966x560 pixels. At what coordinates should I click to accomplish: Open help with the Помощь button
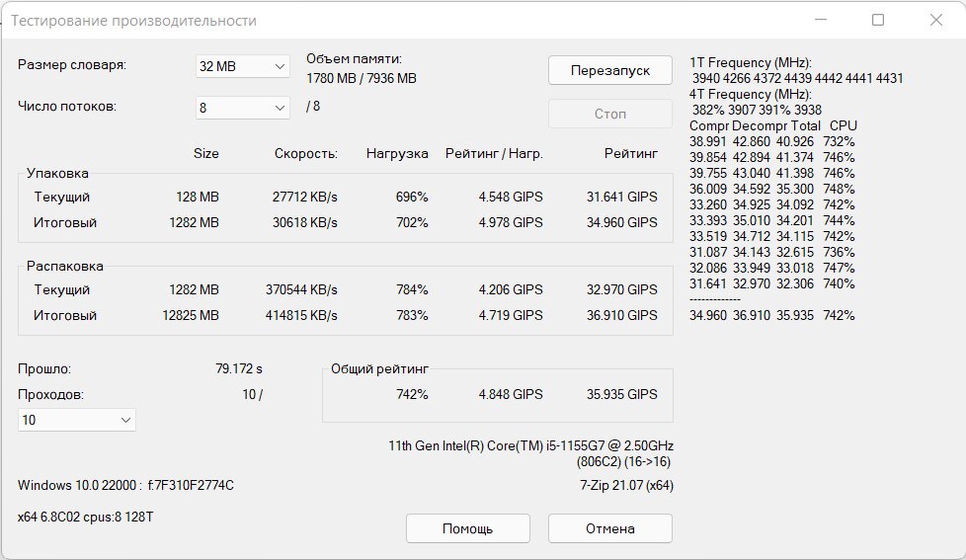[x=467, y=528]
